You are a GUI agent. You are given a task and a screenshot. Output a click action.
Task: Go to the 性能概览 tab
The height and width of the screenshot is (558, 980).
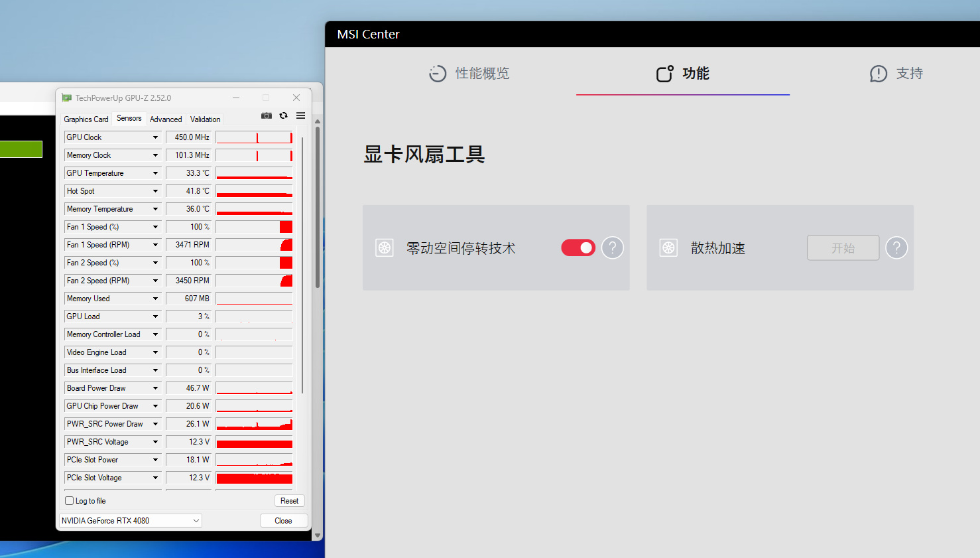pos(469,74)
